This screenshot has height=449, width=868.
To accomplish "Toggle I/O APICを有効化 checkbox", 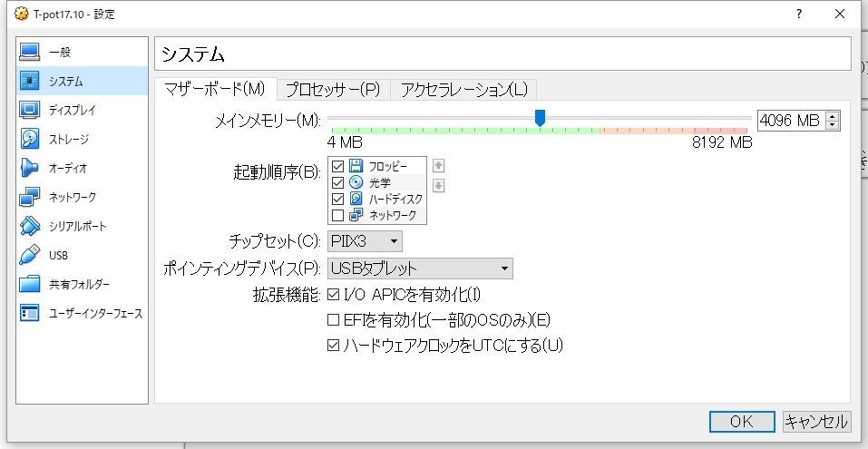I will 333,295.
